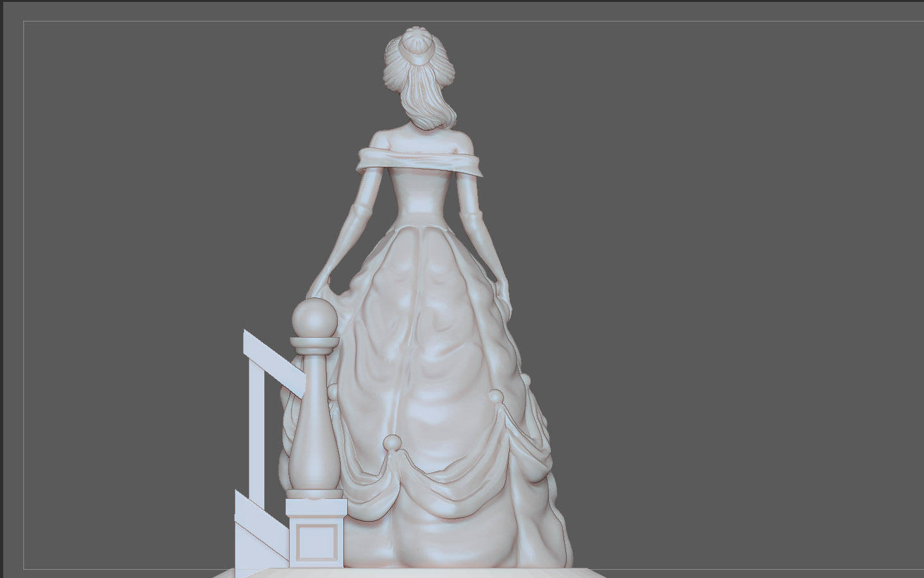Viewport: 924px width, 578px height.
Task: Click the canvas border frame edge
Action: pyautogui.click(x=23, y=253)
